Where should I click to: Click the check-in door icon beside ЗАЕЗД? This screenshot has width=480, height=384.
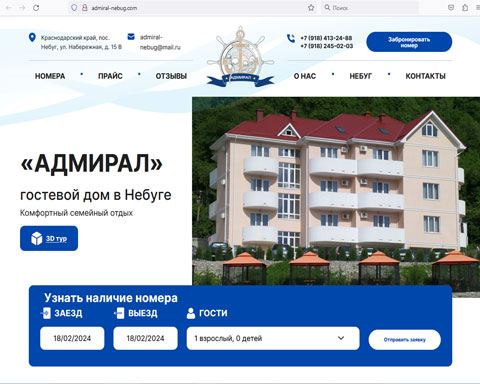[x=46, y=313]
